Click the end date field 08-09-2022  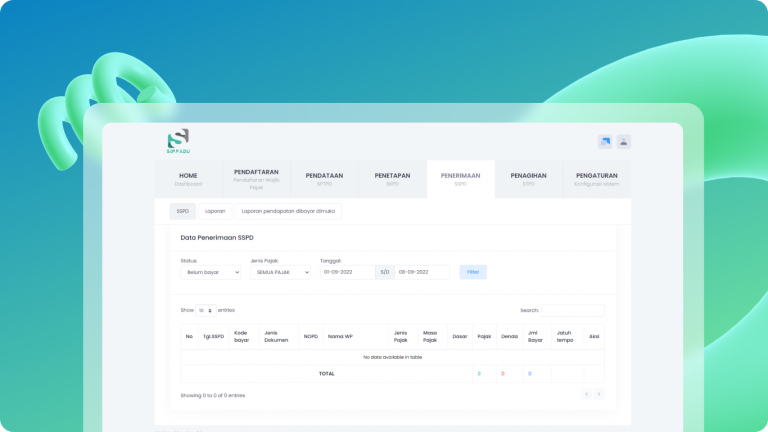(422, 272)
